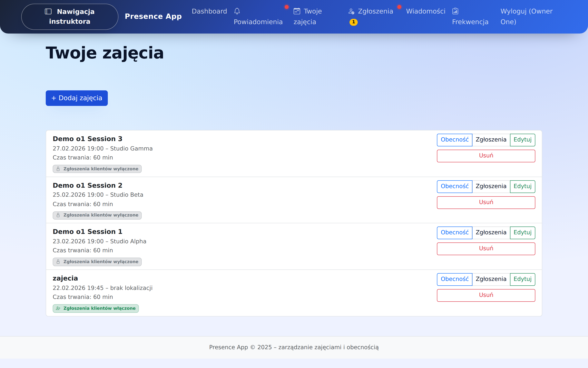
Task: Click the lock icon in Demo o1 Session 2 badge
Action: click(58, 215)
